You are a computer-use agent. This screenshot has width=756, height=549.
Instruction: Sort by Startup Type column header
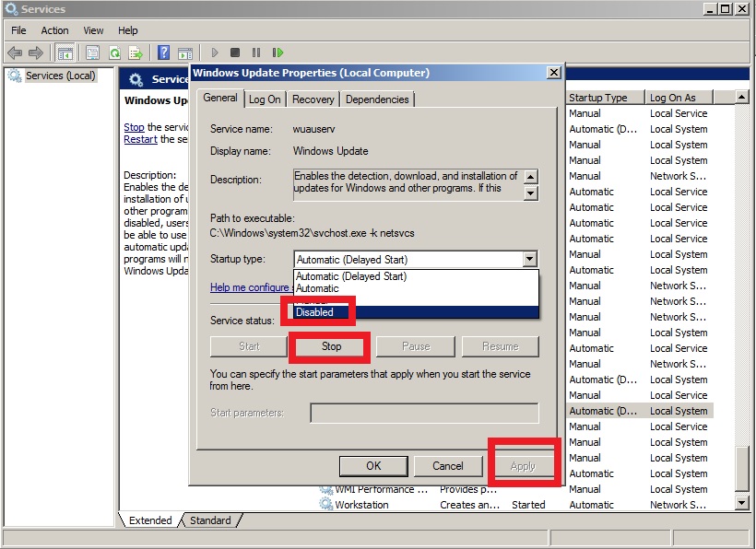click(x=605, y=98)
